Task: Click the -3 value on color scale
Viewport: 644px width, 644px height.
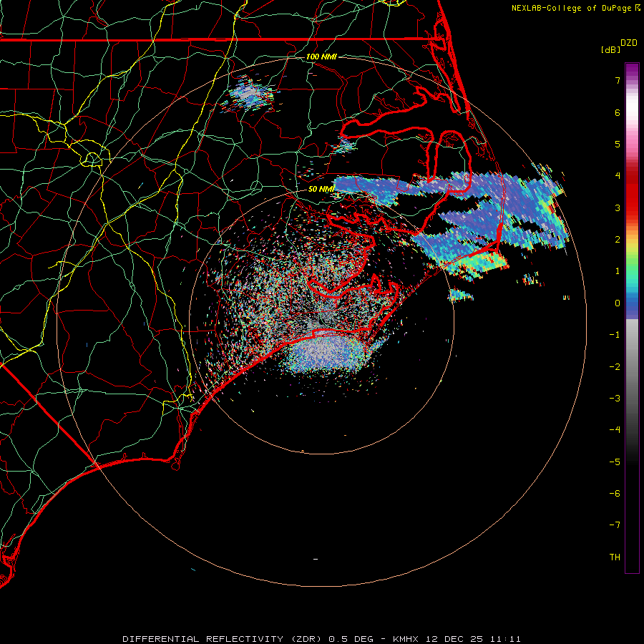Action: [615, 399]
